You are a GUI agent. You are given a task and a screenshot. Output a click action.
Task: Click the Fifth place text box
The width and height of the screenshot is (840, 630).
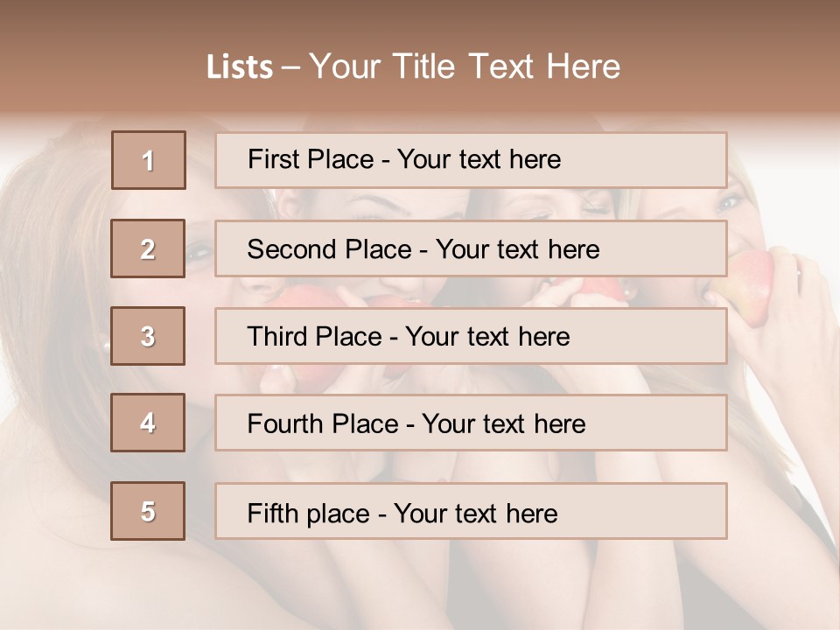point(471,511)
